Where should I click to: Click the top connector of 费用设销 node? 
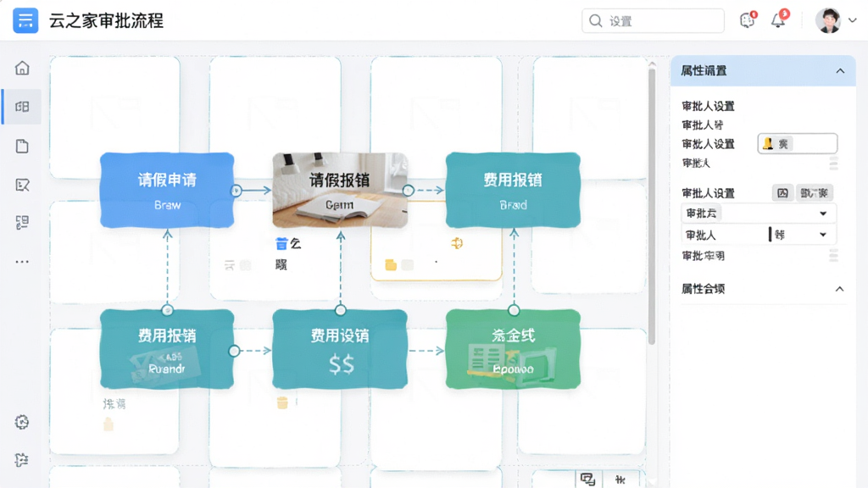(341, 310)
